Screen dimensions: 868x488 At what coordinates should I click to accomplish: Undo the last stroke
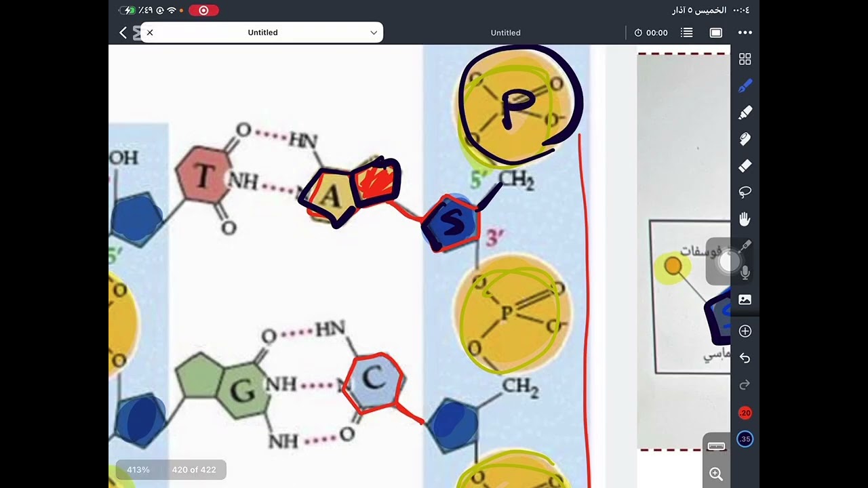[x=745, y=358]
